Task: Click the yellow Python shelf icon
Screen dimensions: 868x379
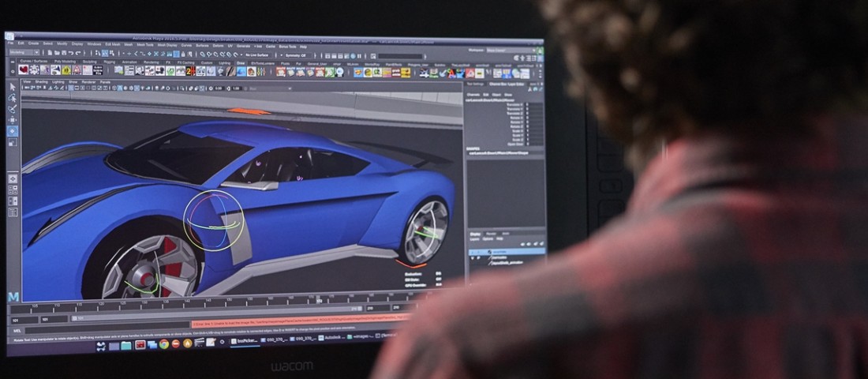Action: tap(369, 73)
